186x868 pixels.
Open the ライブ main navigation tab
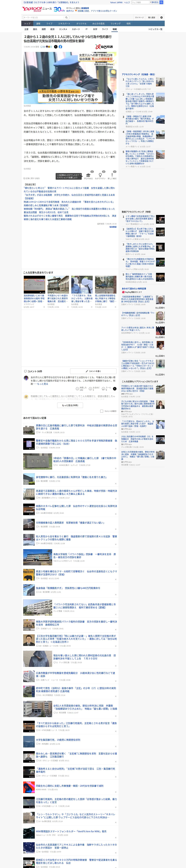click(x=49, y=24)
